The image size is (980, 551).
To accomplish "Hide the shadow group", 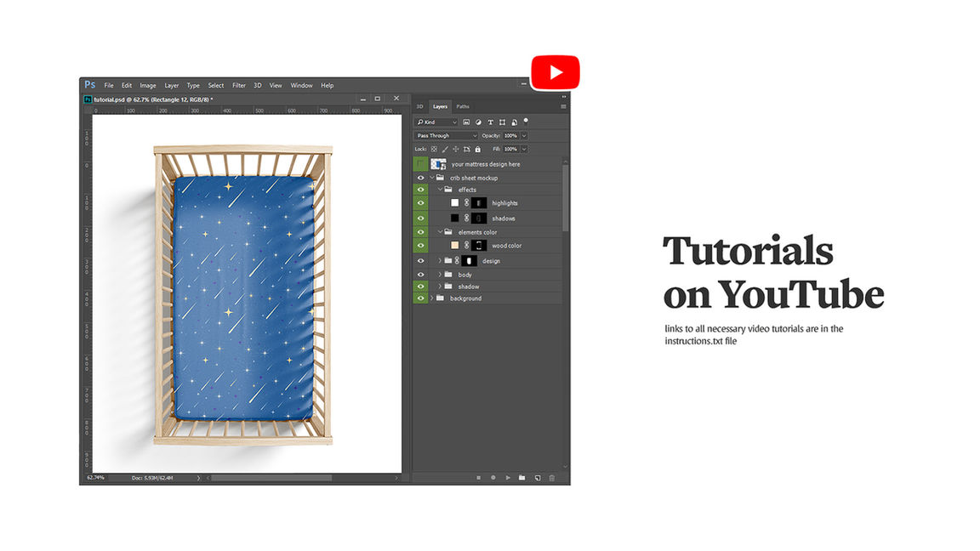I will click(420, 286).
